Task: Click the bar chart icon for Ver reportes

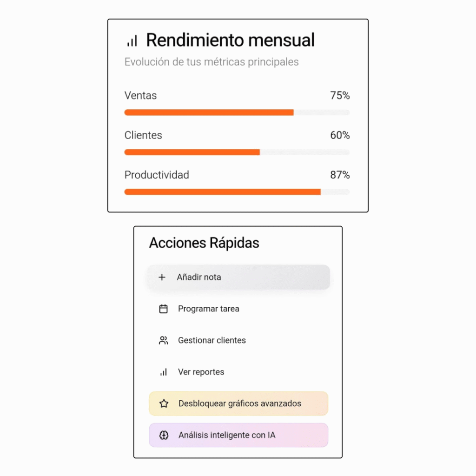Action: (163, 372)
